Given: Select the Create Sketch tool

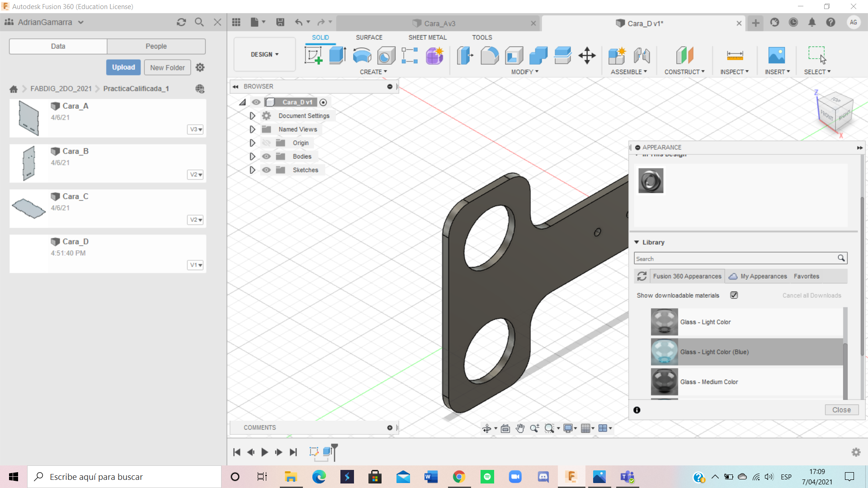Looking at the screenshot, I should point(313,56).
